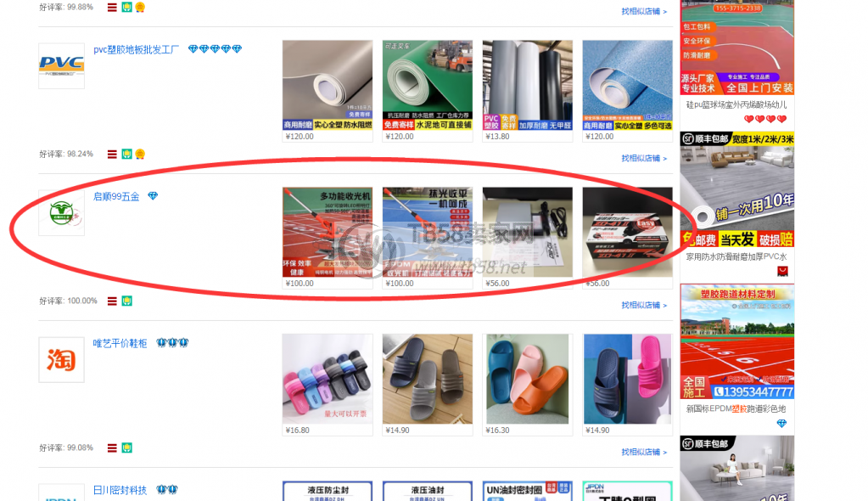Screen dimensions: 868x501
Task: Click the red striped badge beside 98.24% rating
Action: coord(112,154)
